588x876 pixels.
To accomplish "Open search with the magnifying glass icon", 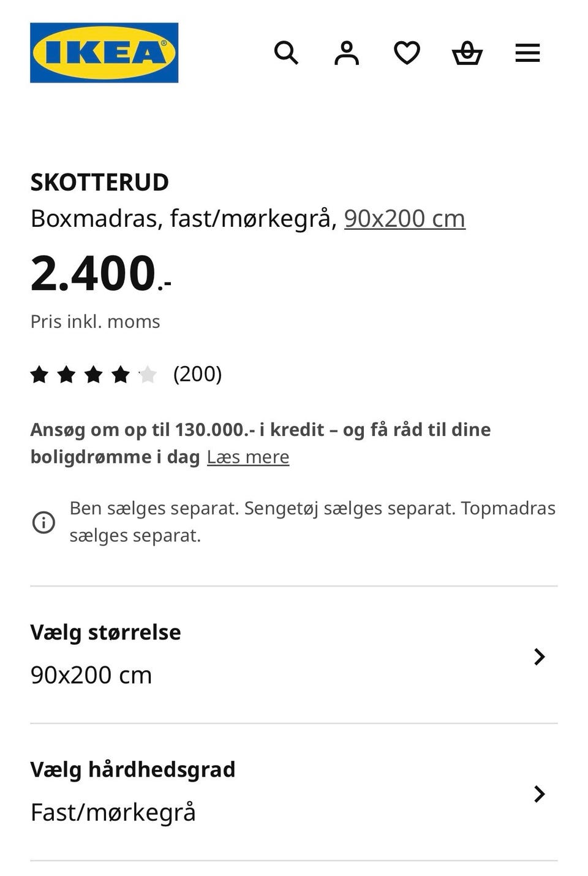I will 286,53.
